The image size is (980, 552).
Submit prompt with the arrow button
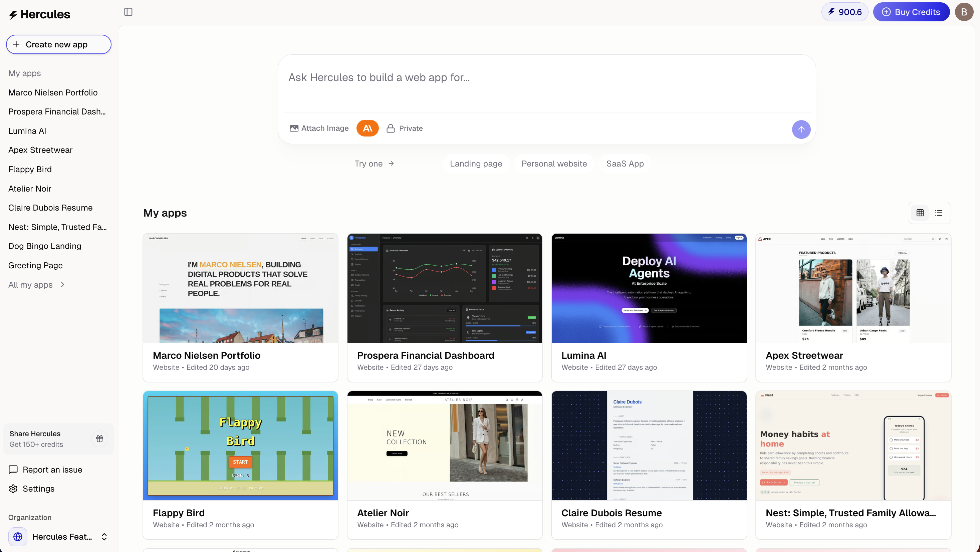(x=801, y=129)
